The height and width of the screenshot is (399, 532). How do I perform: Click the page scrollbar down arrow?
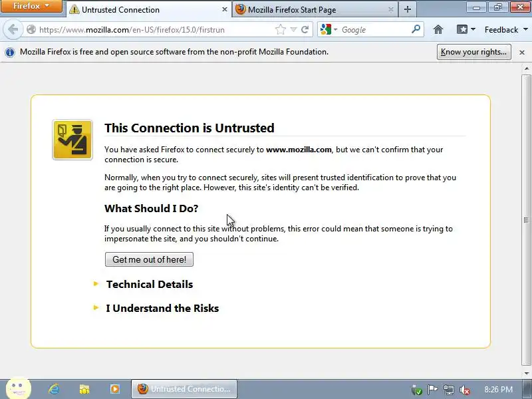coord(527,373)
